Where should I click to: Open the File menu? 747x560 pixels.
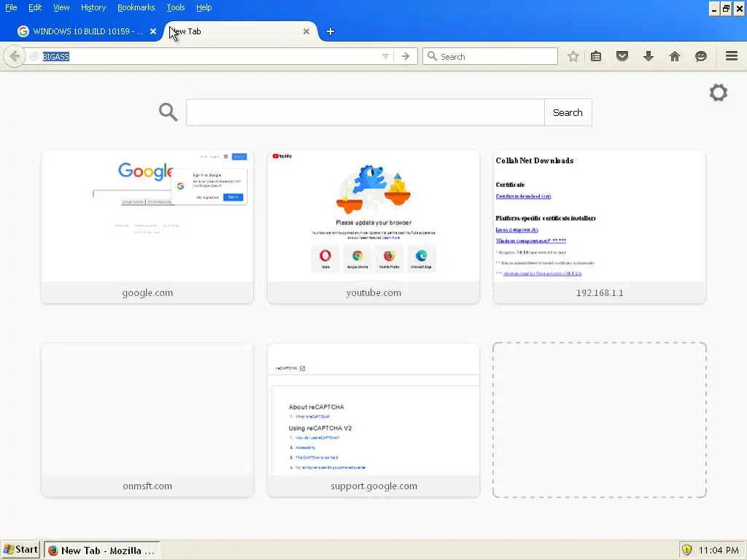(x=11, y=7)
